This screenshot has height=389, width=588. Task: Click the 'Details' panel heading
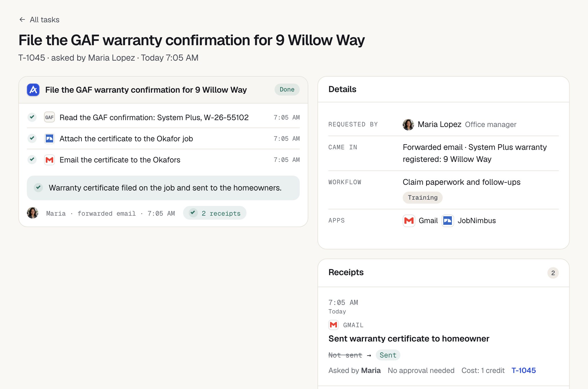coord(342,89)
